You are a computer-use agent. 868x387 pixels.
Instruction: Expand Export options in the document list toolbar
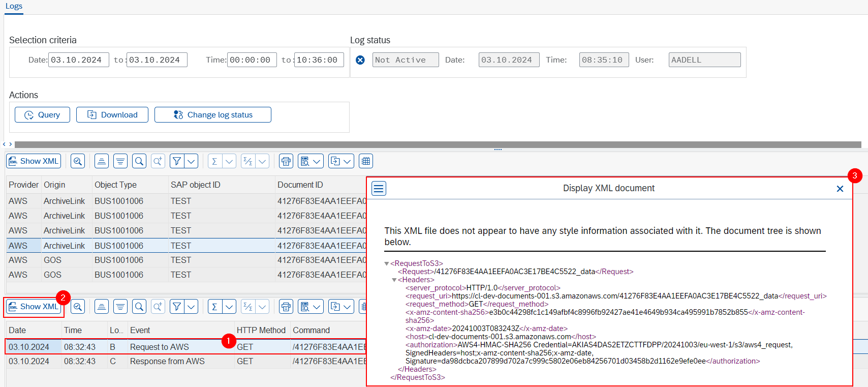[348, 161]
